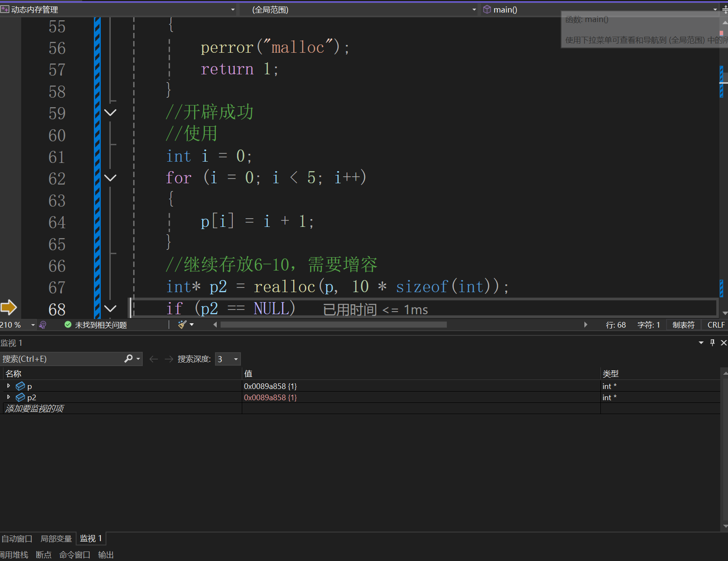Screen dimensions: 728x561
Task: Close the 监视 1 panel
Action: click(724, 343)
